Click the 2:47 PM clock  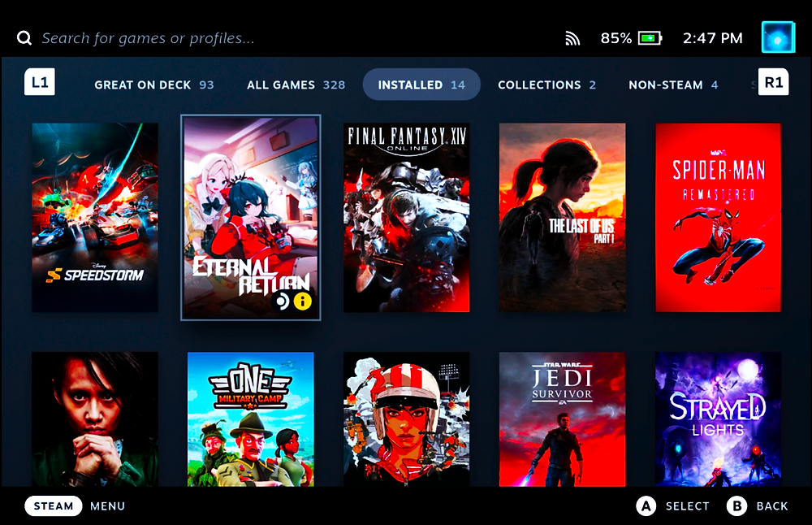coord(713,38)
